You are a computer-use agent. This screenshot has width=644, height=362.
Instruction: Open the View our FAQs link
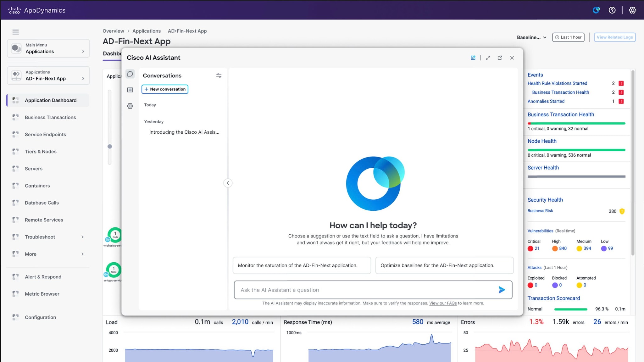click(443, 303)
